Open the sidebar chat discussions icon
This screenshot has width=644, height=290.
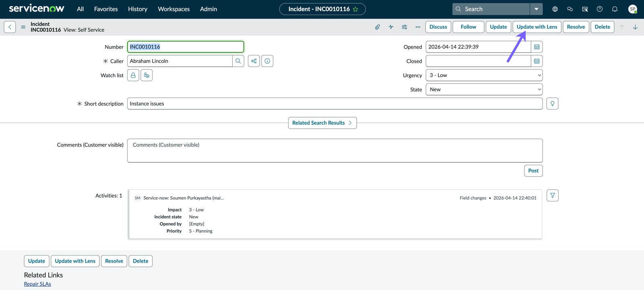(570, 9)
